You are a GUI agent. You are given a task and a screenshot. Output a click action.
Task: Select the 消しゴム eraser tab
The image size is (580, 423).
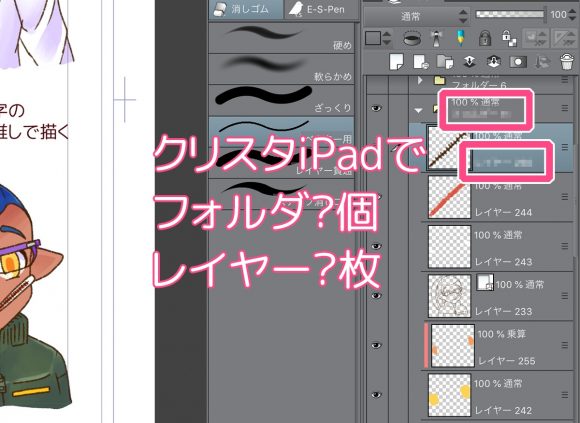[246, 9]
